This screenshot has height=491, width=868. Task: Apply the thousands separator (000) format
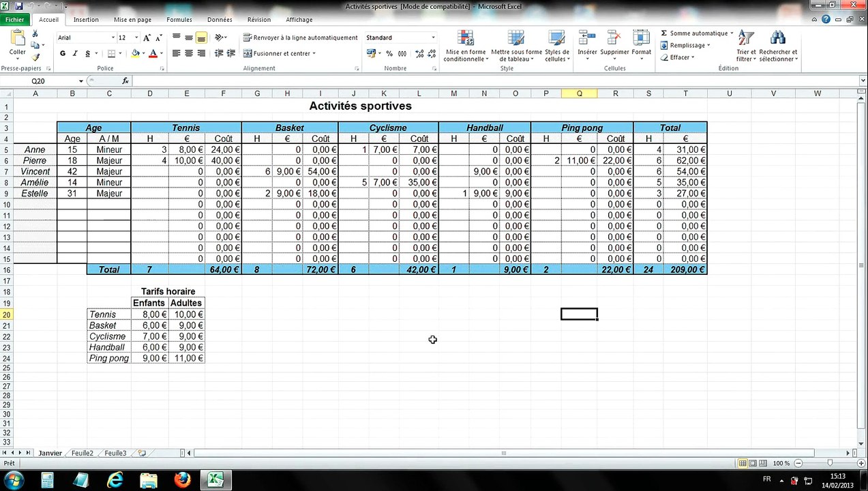click(x=402, y=53)
